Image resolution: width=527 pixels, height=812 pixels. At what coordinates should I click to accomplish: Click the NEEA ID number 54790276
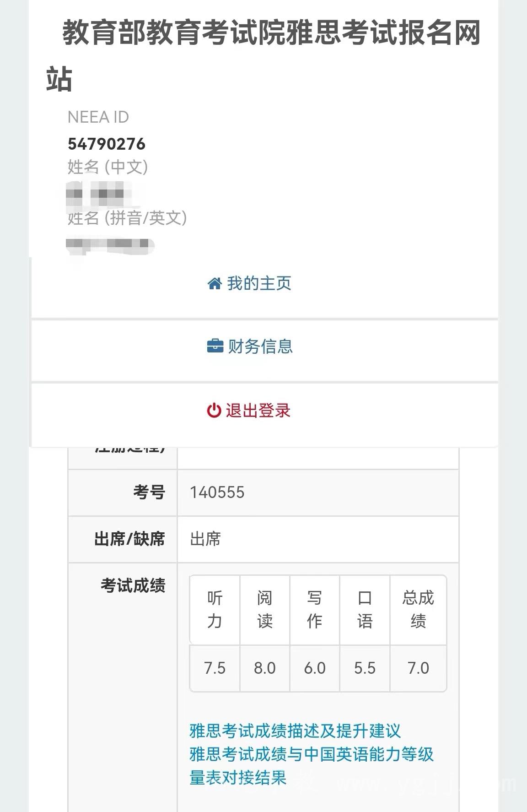pyautogui.click(x=107, y=144)
